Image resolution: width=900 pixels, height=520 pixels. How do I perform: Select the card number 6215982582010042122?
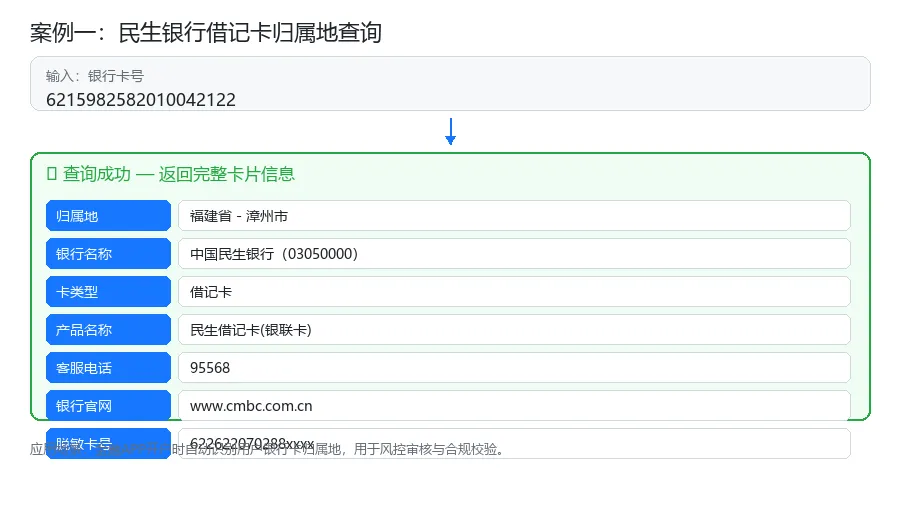pos(141,100)
